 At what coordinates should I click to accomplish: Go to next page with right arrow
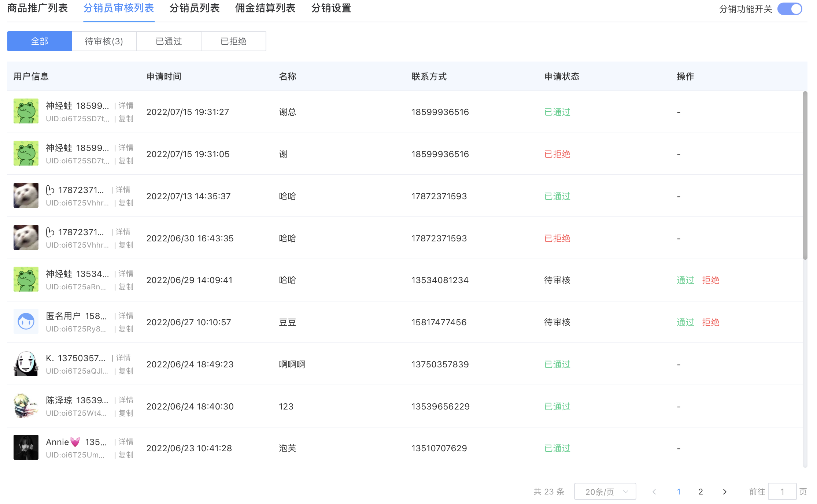pyautogui.click(x=724, y=492)
